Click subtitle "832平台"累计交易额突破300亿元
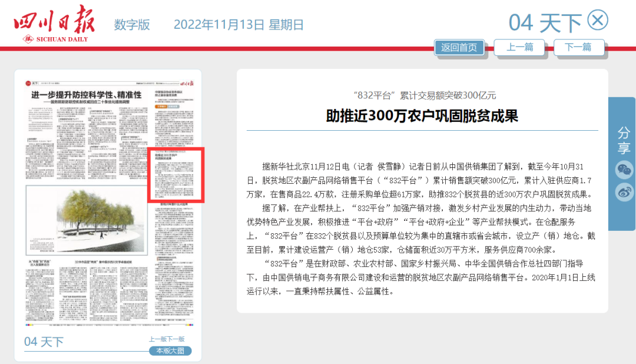Image resolution: width=636 pixels, height=364 pixels. point(425,95)
